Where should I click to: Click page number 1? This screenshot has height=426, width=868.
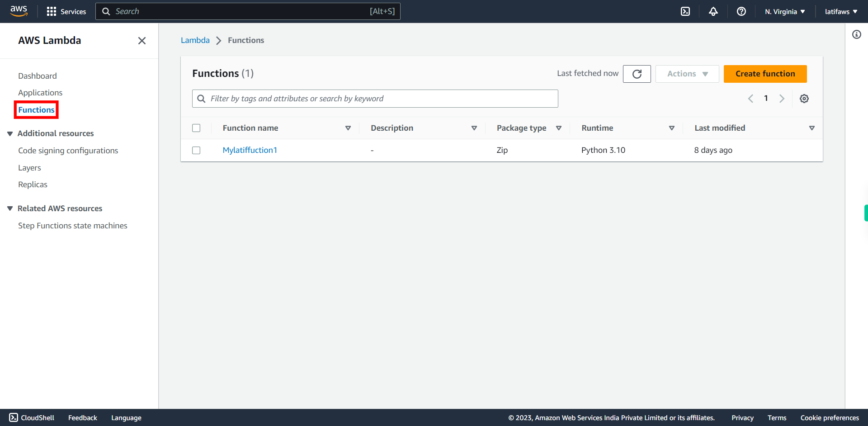(x=766, y=98)
